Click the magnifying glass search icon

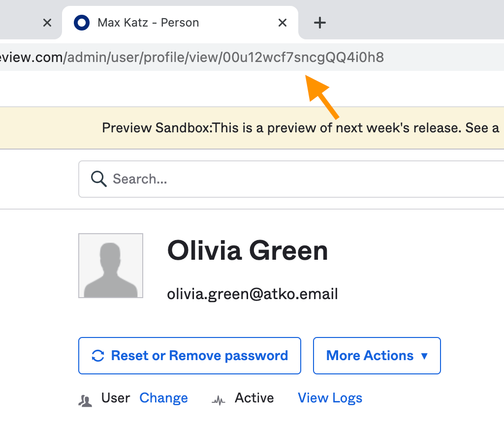99,179
